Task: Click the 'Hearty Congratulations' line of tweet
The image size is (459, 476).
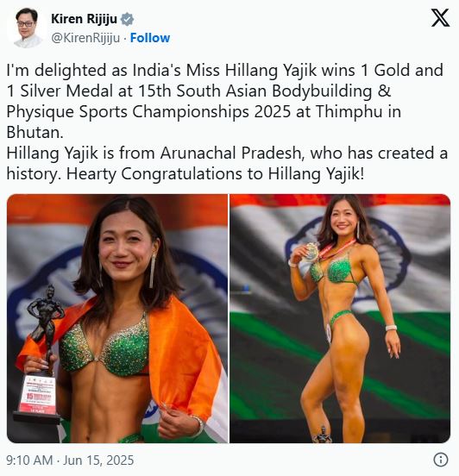Action: pos(185,174)
